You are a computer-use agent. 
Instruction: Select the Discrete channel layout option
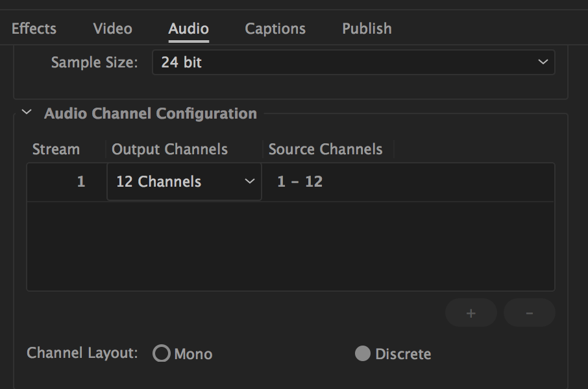click(363, 353)
